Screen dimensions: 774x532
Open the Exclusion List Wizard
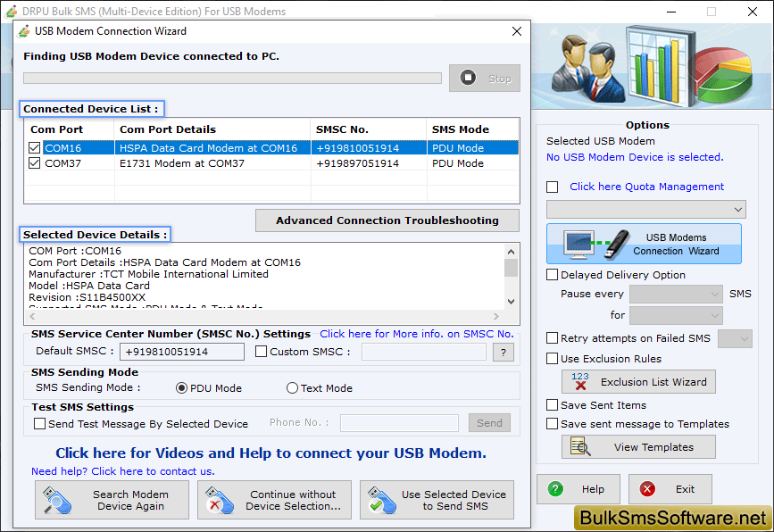638,382
